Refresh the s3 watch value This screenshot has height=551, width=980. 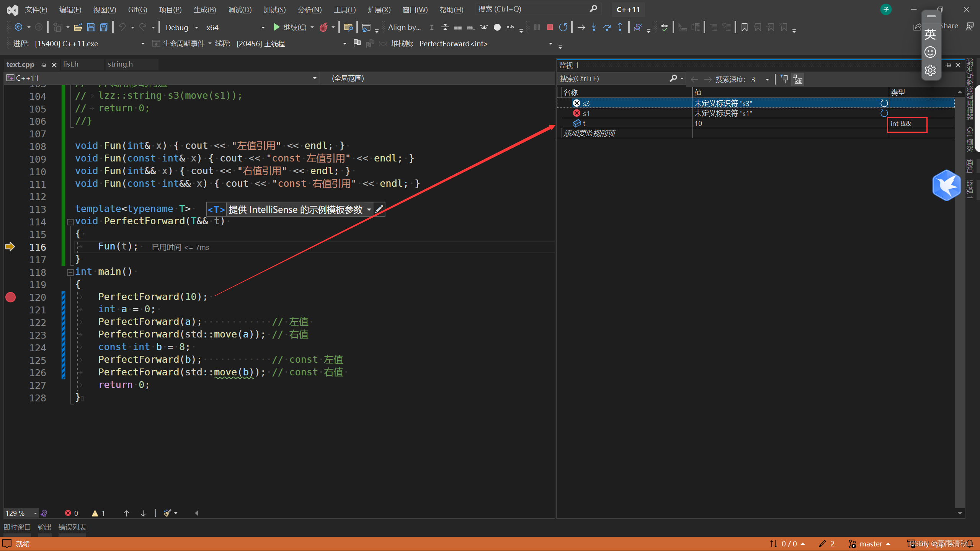click(x=884, y=103)
